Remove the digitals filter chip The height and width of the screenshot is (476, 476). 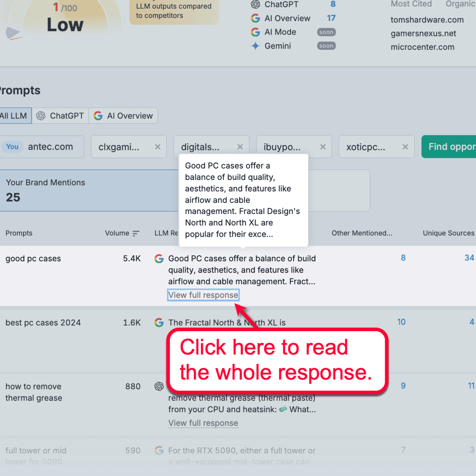(240, 147)
